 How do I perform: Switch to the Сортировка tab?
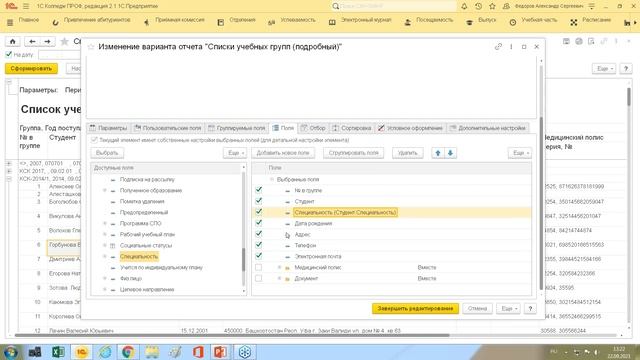click(x=352, y=128)
